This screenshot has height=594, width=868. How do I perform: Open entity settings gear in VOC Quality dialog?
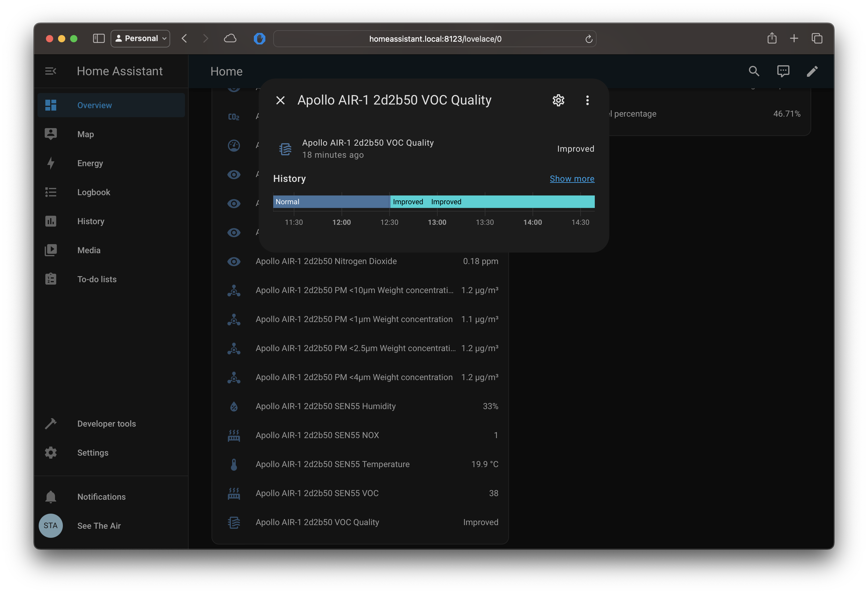pos(558,100)
